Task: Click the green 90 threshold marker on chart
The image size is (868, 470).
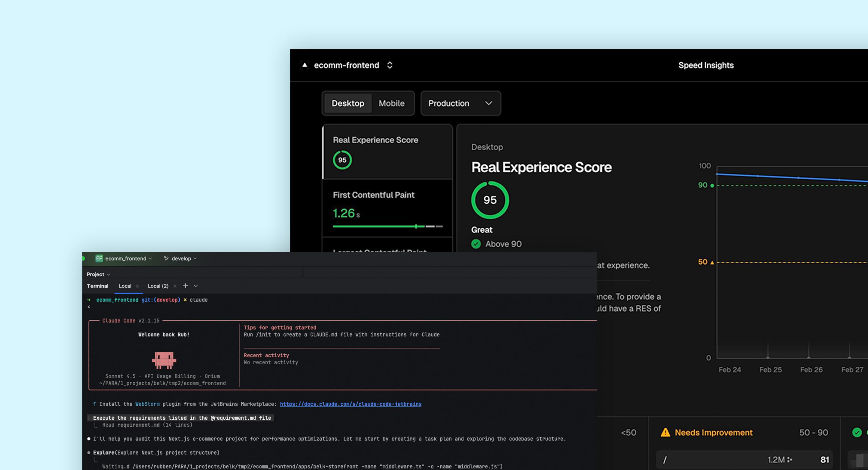Action: click(712, 185)
